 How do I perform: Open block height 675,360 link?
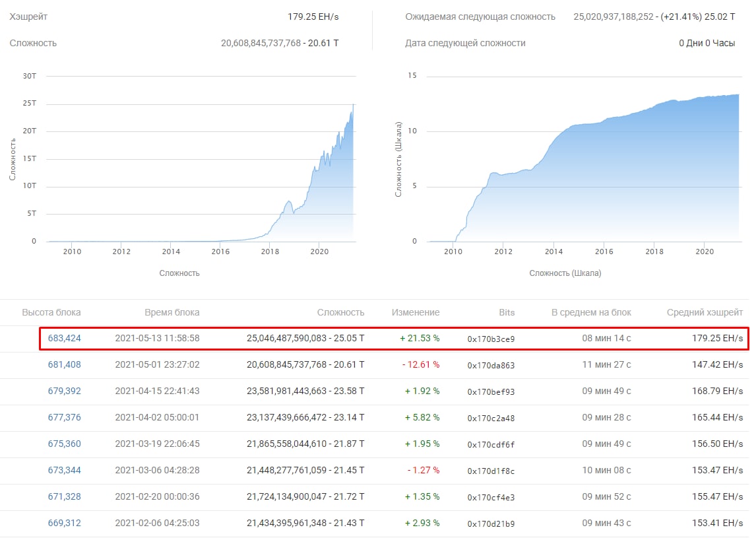tap(64, 444)
